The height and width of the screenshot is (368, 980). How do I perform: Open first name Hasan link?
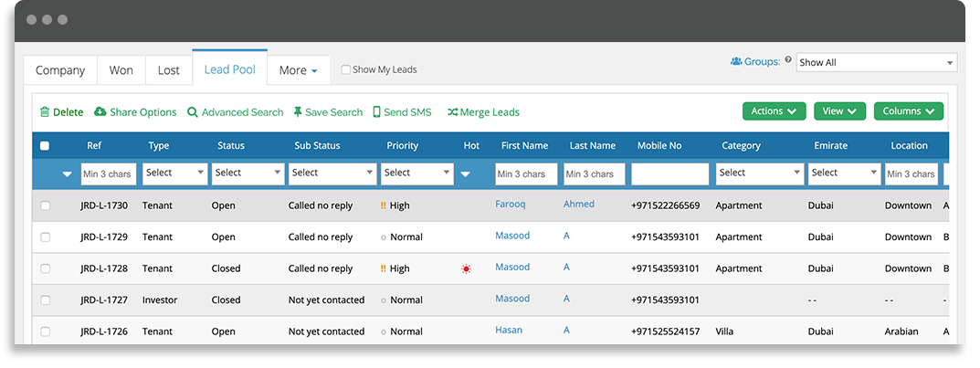coord(509,330)
